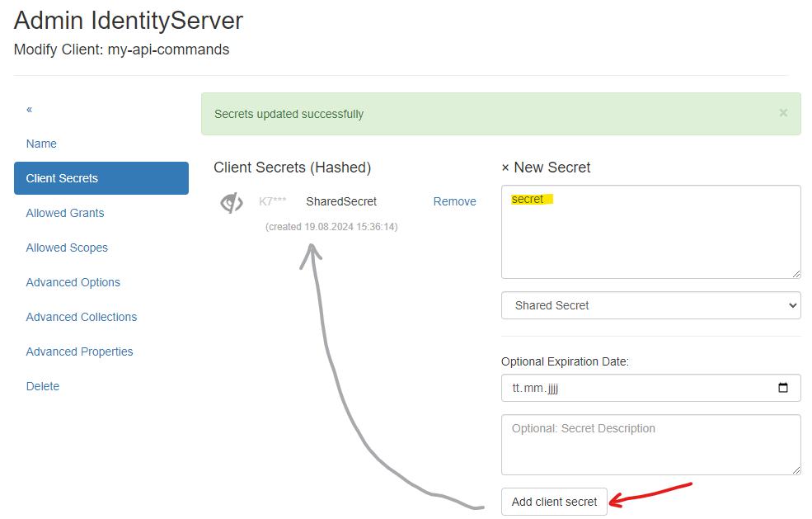Switch to Advanced Properties
812x519 pixels.
tap(79, 352)
